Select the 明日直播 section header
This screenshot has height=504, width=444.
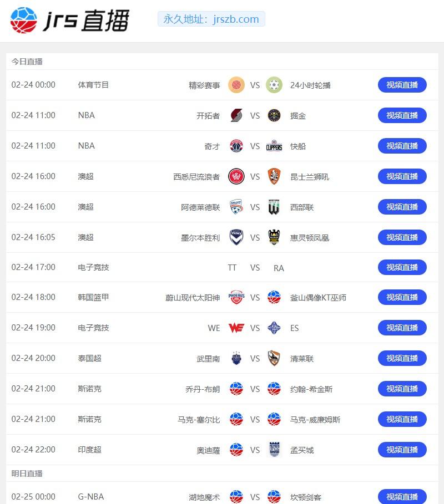(x=27, y=474)
